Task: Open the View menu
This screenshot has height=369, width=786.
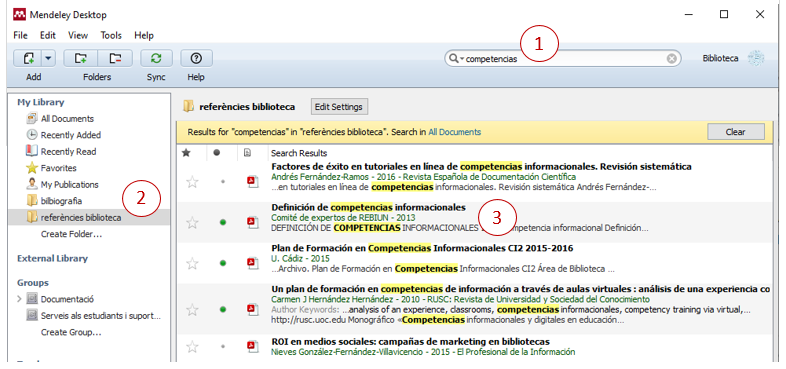Action: click(78, 36)
